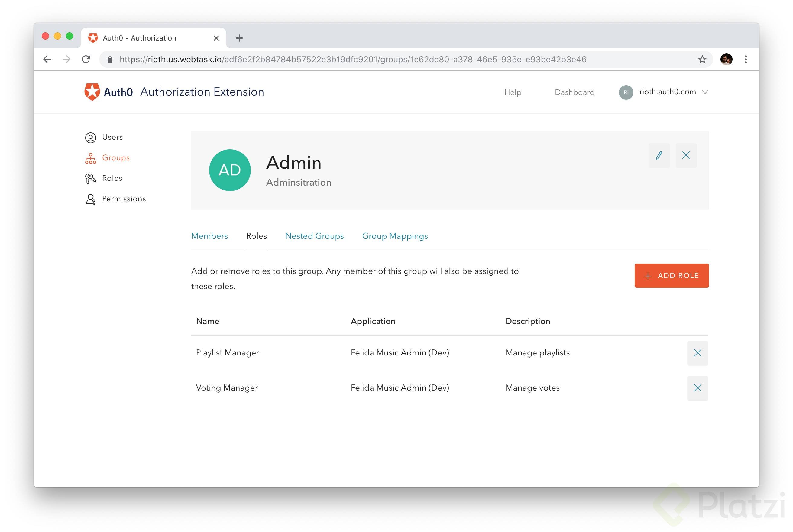Open a new browser tab

(239, 38)
